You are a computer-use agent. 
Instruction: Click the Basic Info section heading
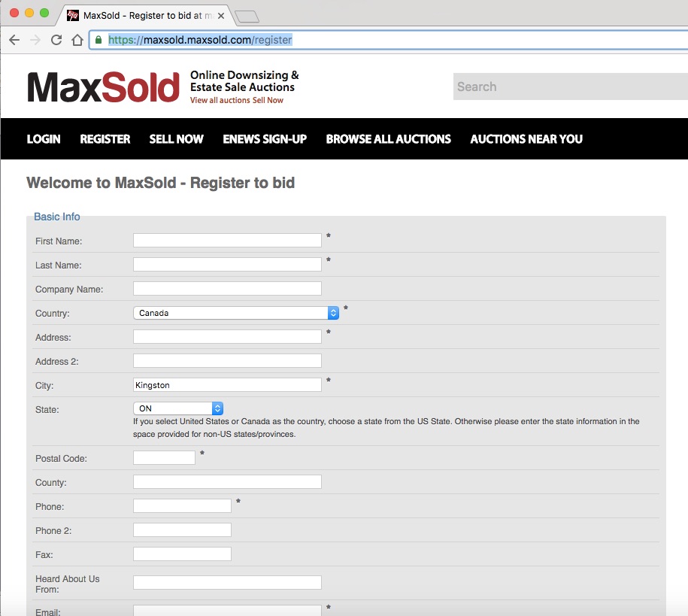pos(57,217)
